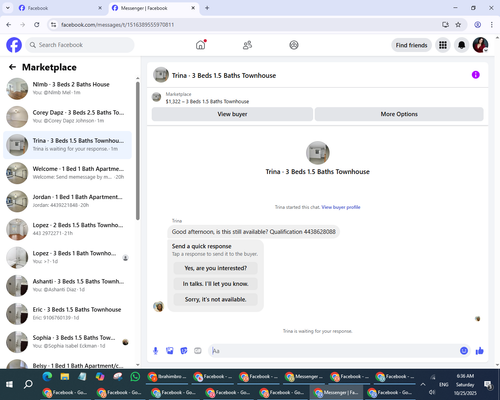This screenshot has height=400, width=500.
Task: Go back from Marketplace chats
Action: click(12, 67)
